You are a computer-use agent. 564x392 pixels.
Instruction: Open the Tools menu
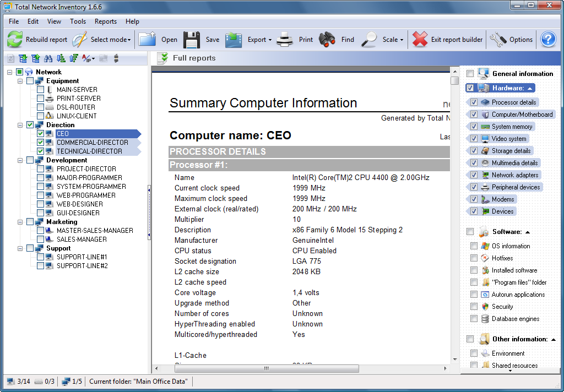coord(78,21)
